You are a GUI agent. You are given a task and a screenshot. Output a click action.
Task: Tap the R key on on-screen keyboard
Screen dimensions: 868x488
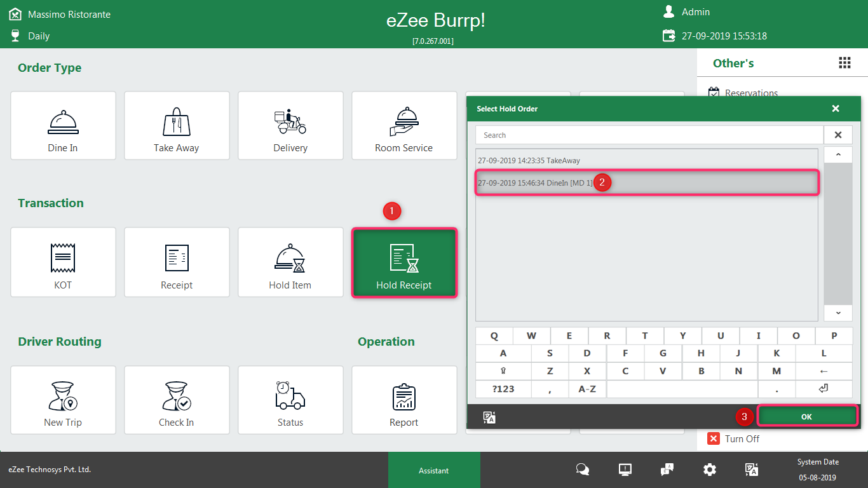(x=607, y=335)
